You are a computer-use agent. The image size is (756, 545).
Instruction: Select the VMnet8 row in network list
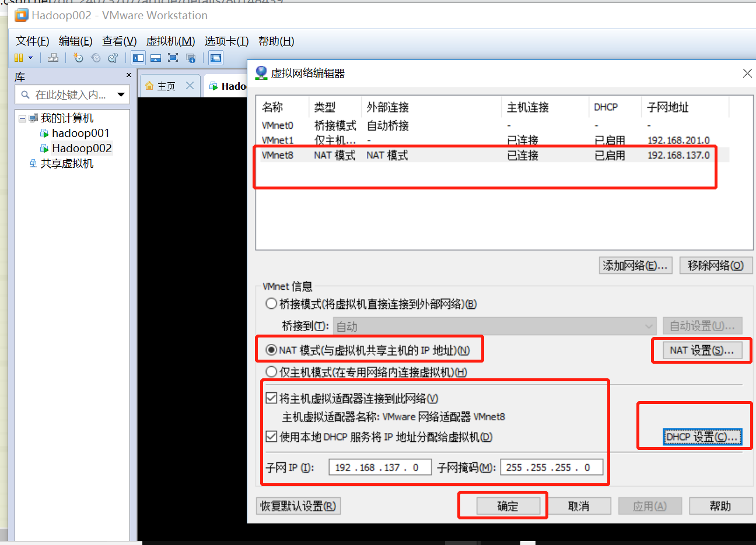click(493, 156)
